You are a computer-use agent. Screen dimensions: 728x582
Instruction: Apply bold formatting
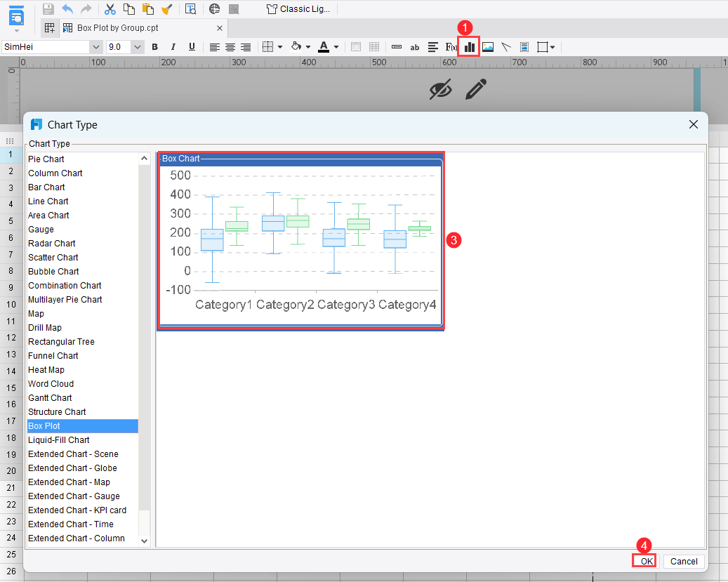coord(154,47)
